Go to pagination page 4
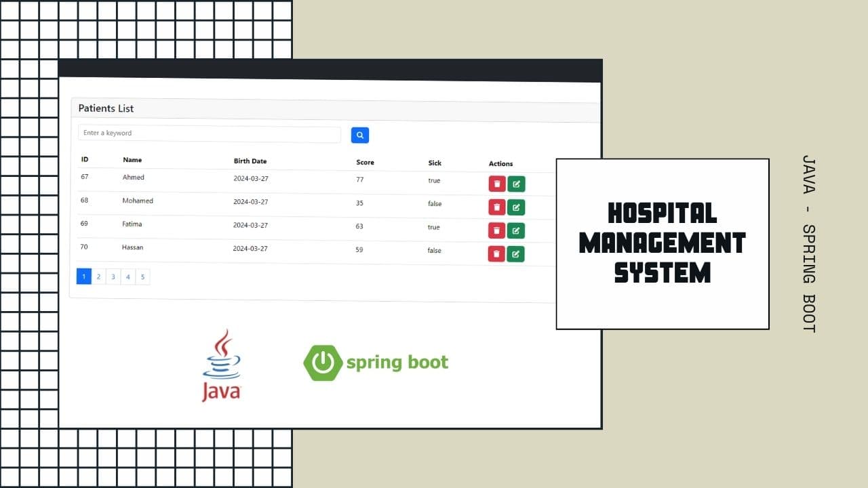Viewport: 868px width, 488px height. click(128, 277)
